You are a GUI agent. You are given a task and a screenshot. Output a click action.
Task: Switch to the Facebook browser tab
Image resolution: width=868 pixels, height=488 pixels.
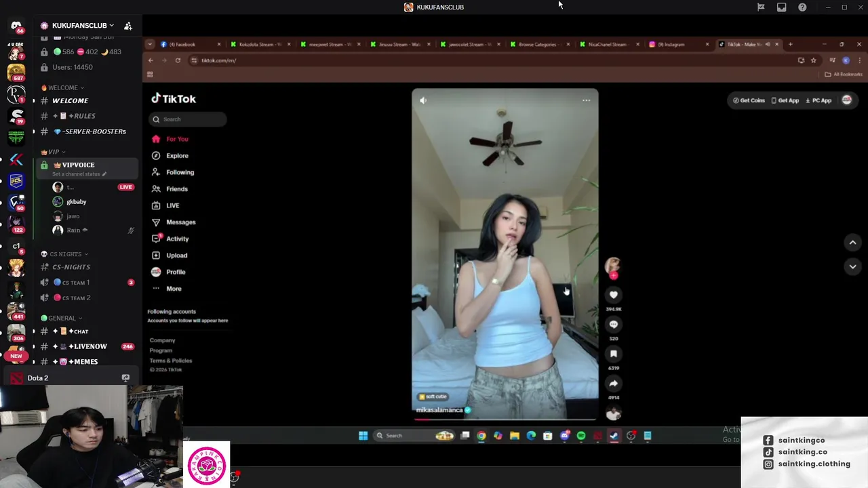point(191,45)
